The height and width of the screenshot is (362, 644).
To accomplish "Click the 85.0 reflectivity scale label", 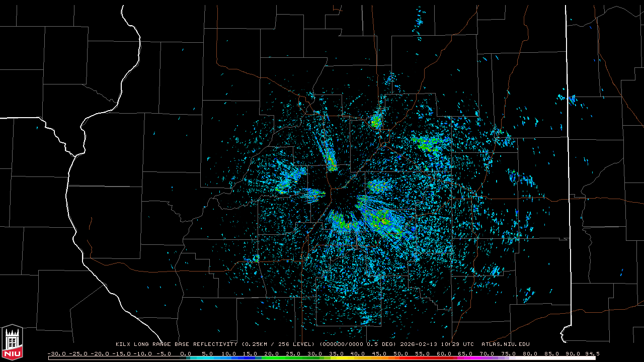I will 553,354.
